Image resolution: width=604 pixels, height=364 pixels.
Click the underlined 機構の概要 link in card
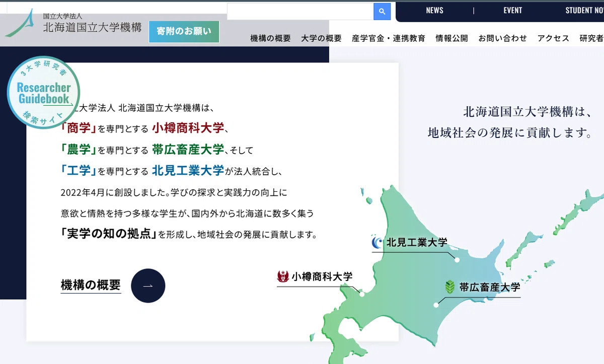pyautogui.click(x=91, y=285)
